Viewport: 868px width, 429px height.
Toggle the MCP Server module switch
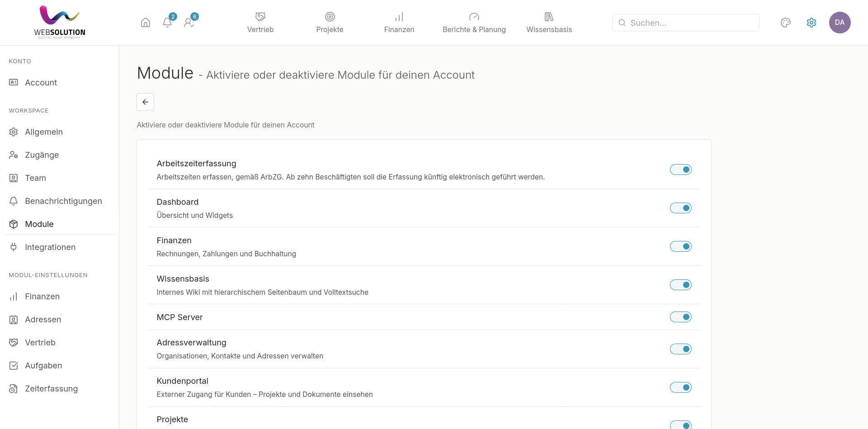681,317
